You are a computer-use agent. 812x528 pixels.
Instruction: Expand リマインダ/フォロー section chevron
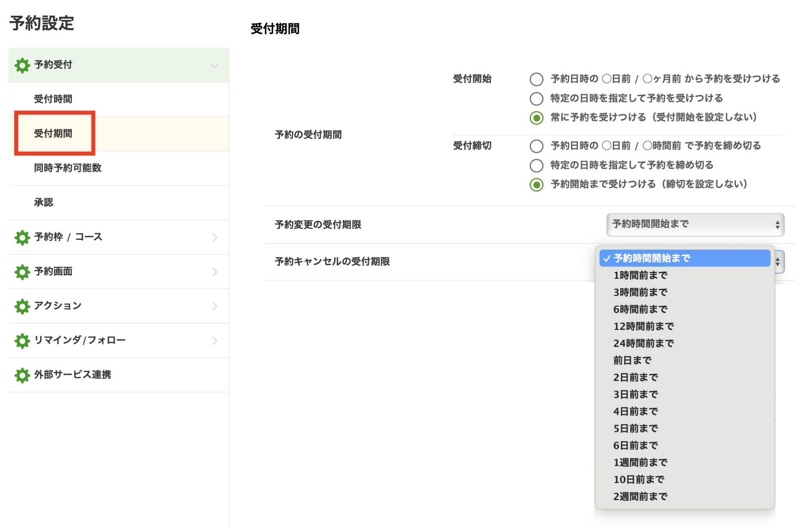point(215,341)
